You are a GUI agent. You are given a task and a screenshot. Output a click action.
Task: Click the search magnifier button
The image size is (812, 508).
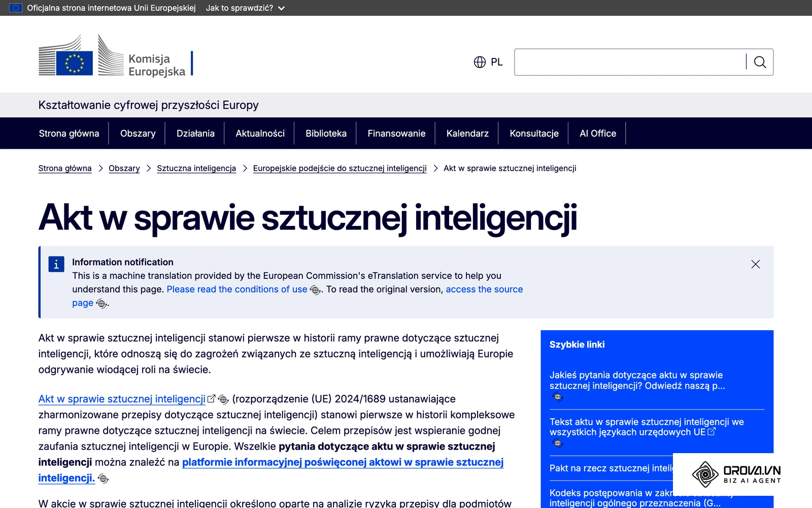click(x=760, y=62)
